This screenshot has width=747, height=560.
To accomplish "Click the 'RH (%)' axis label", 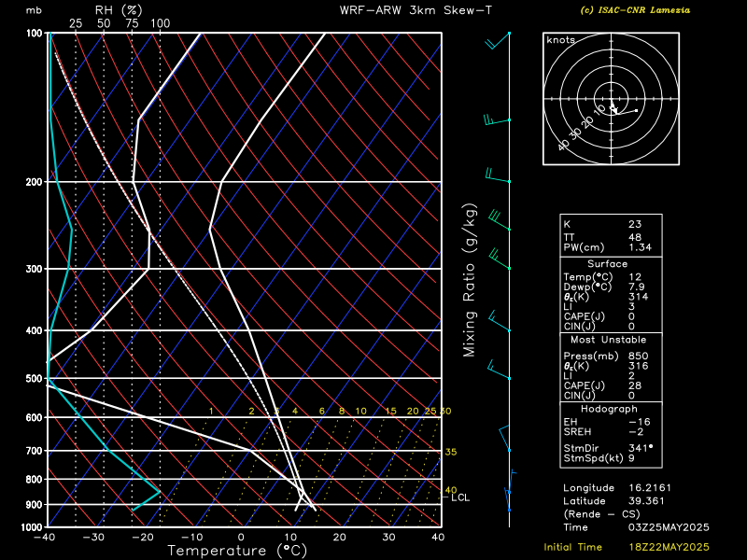I will 119,10.
